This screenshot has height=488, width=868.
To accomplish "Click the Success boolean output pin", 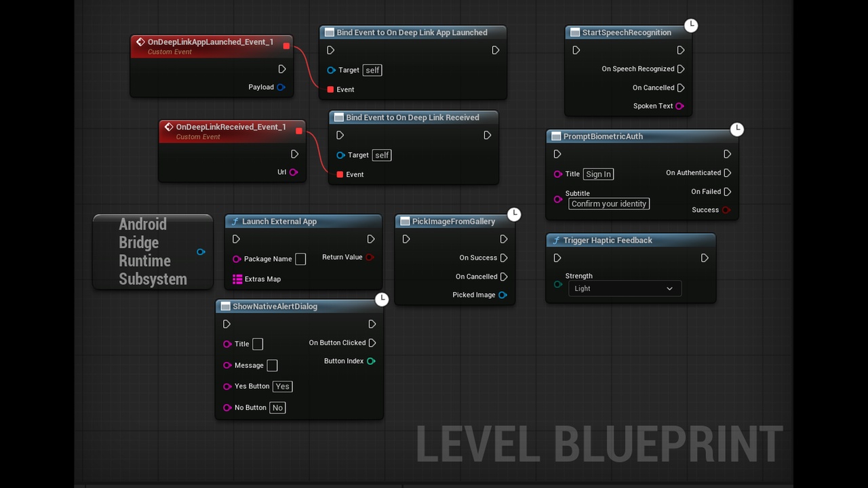I will pyautogui.click(x=726, y=210).
